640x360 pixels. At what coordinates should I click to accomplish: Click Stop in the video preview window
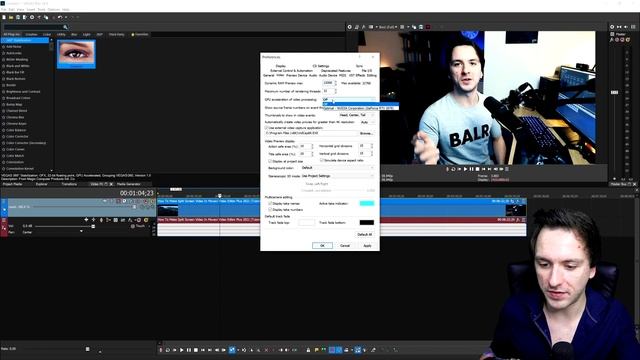click(478, 169)
